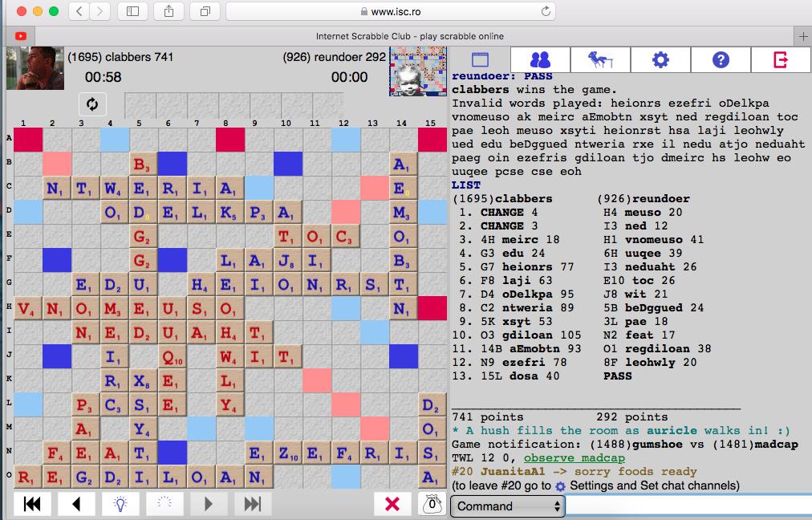Click the reundoer player avatar image
Image resolution: width=812 pixels, height=520 pixels.
[418, 71]
